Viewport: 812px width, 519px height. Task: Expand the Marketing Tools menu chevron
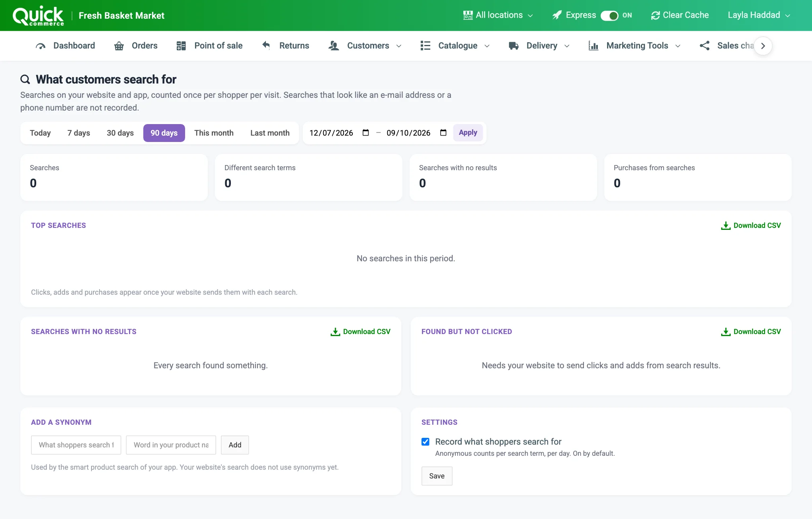click(678, 46)
